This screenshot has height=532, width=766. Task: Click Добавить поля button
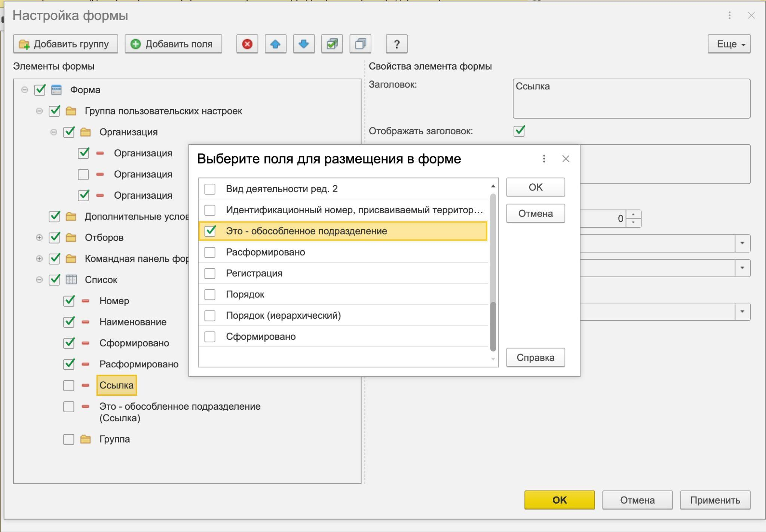point(173,44)
